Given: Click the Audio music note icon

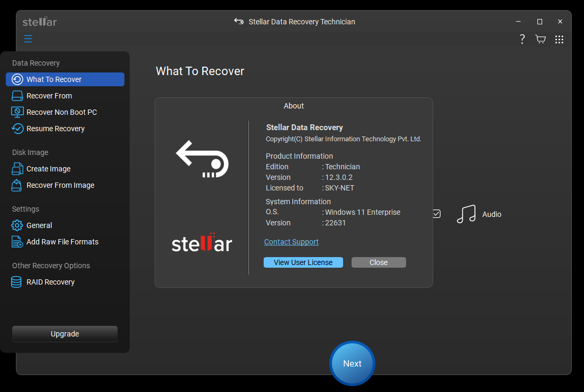Looking at the screenshot, I should (466, 214).
